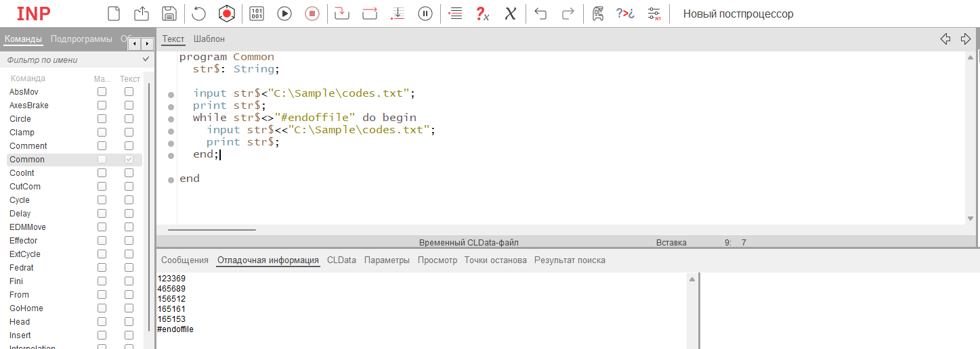Click the new file icon
980x349 pixels.
114,14
